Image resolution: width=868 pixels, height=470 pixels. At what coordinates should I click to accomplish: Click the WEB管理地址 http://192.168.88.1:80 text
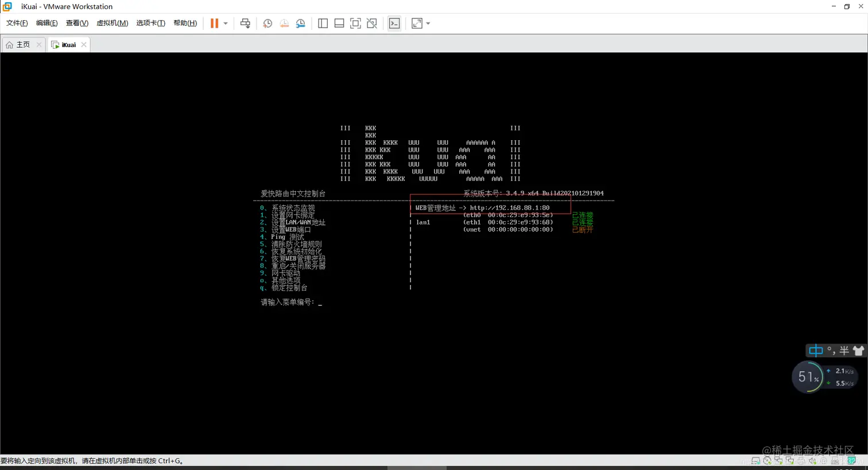[482, 208]
